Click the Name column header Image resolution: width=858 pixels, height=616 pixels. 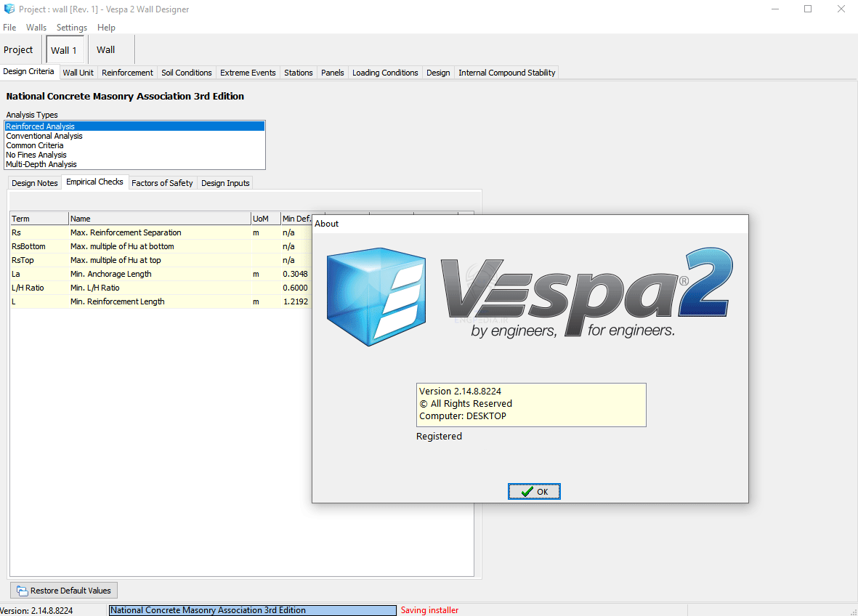click(160, 219)
